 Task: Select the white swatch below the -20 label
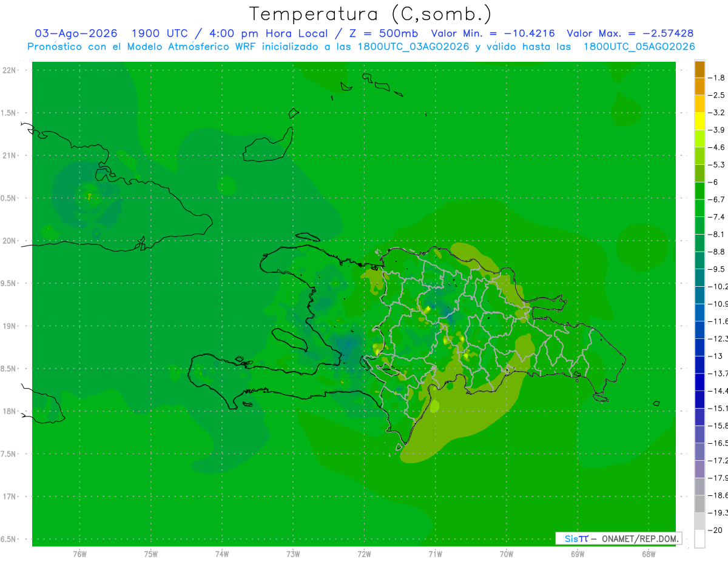coord(699,538)
